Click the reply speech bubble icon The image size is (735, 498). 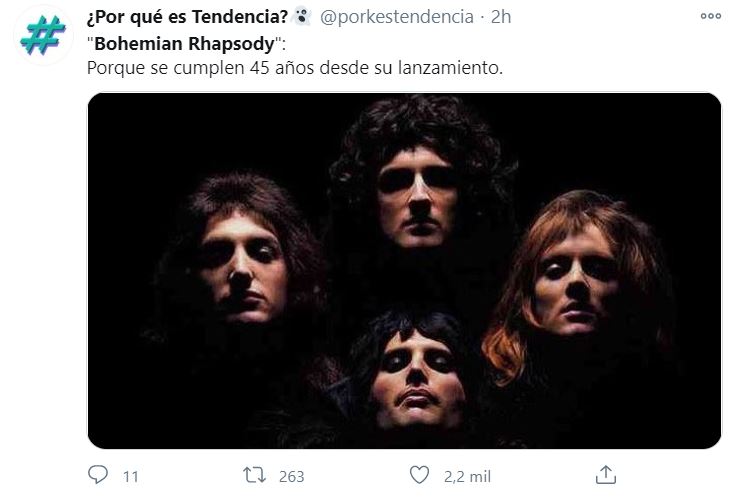point(98,475)
